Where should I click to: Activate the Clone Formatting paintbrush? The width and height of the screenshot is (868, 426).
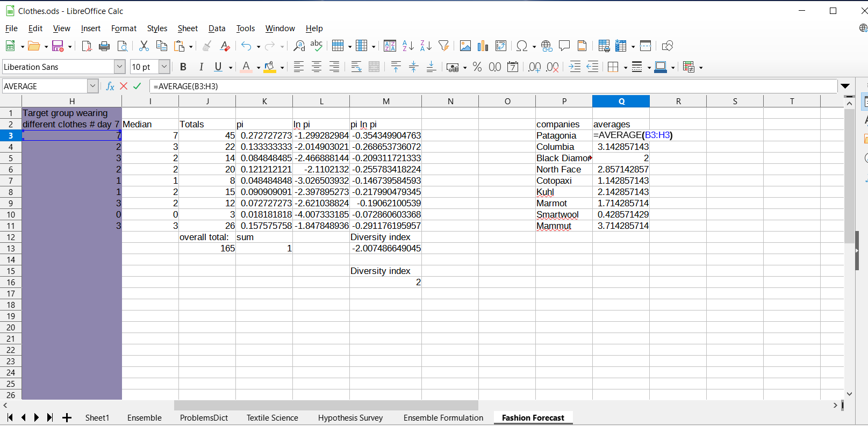pos(207,46)
